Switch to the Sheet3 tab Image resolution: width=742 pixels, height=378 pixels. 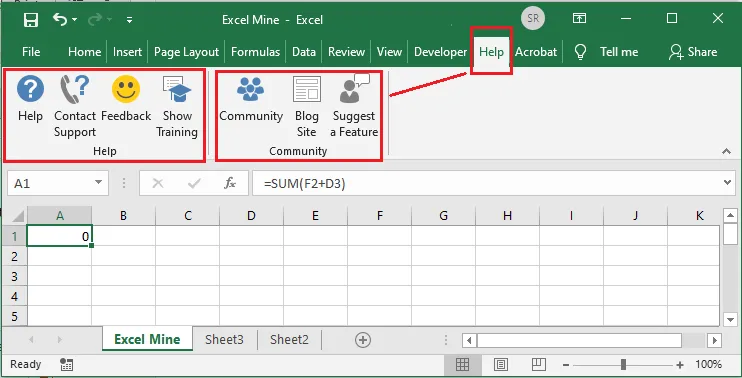click(x=224, y=339)
